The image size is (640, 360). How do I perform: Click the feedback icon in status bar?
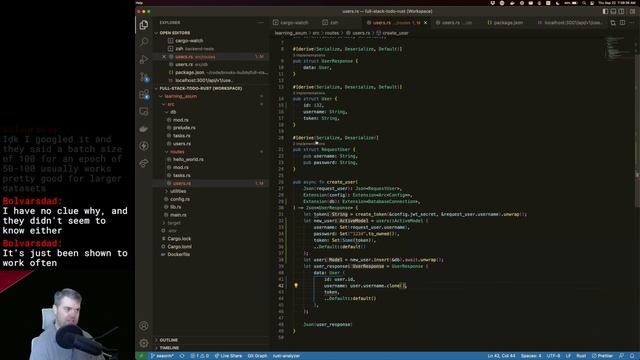(621, 356)
